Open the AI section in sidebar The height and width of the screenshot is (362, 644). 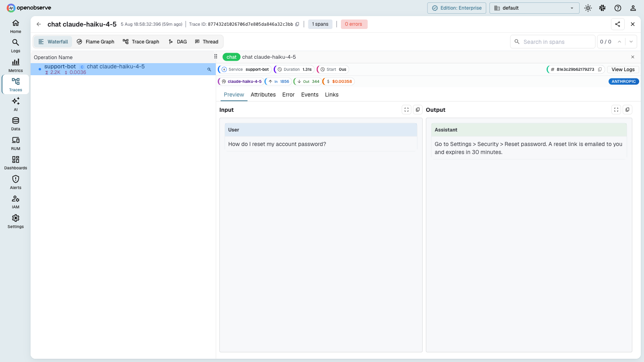point(16,104)
